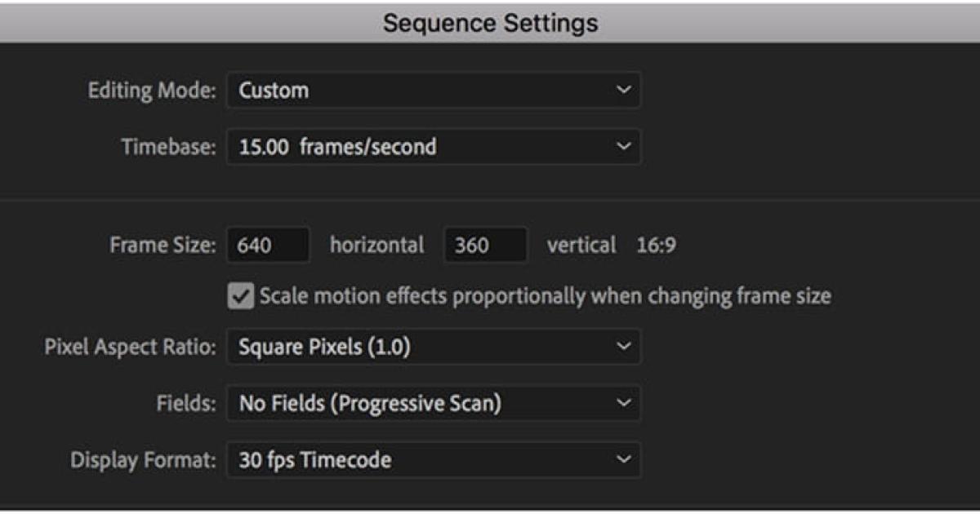Screen dimensions: 980x514
Task: Click the Scale motion effects label text
Action: point(545,296)
